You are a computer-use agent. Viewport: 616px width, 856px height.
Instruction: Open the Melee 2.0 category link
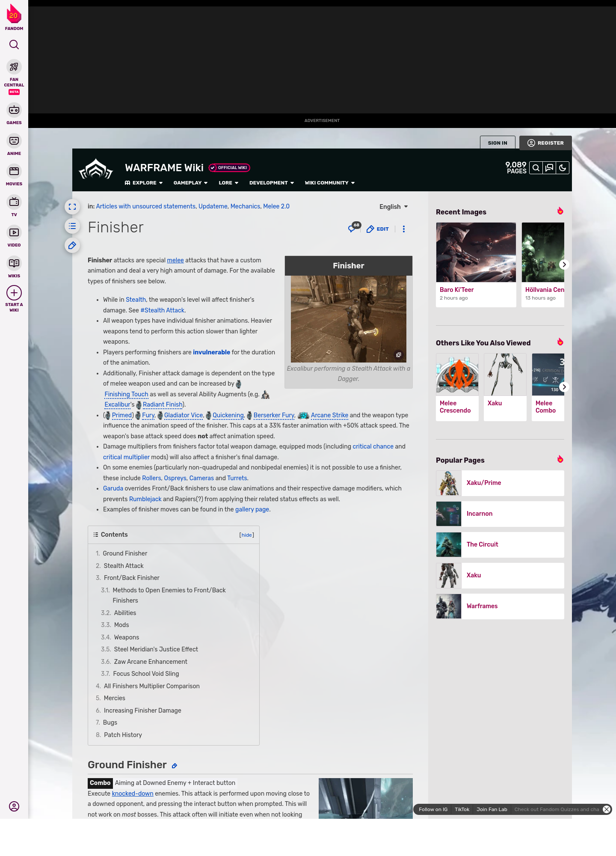tap(276, 206)
